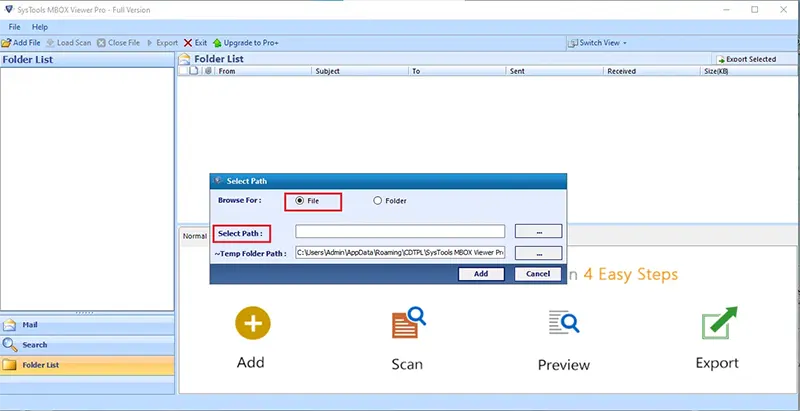Click the Add button in dialog

coord(481,274)
